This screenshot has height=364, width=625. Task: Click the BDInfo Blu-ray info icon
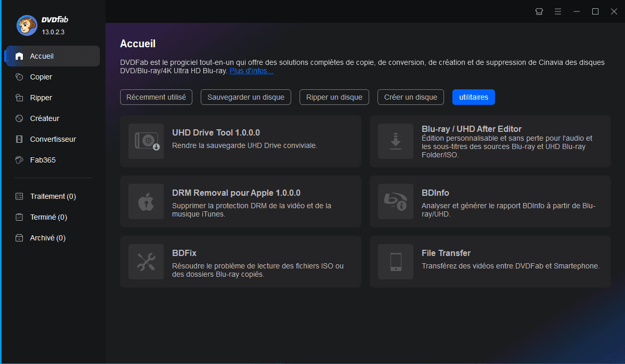tap(396, 201)
